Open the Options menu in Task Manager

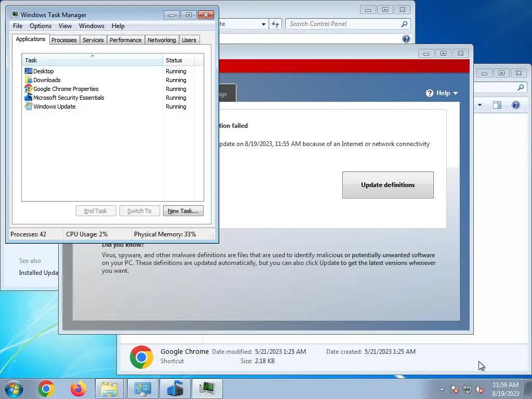(41, 26)
